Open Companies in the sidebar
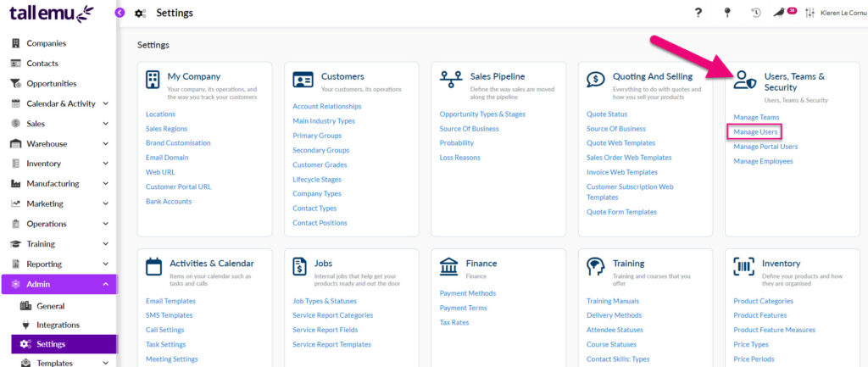Image resolution: width=868 pixels, height=367 pixels. (47, 43)
